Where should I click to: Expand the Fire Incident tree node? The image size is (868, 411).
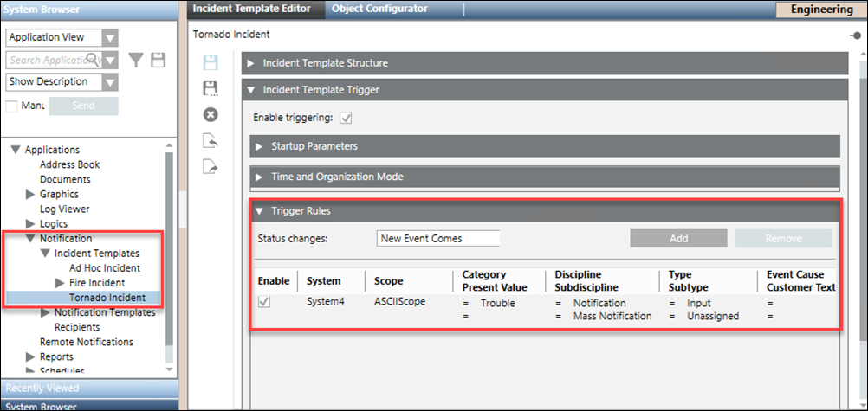tap(60, 283)
